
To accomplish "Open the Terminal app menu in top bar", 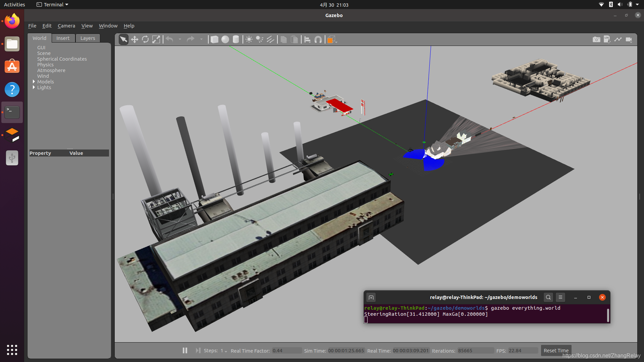I will click(x=52, y=5).
